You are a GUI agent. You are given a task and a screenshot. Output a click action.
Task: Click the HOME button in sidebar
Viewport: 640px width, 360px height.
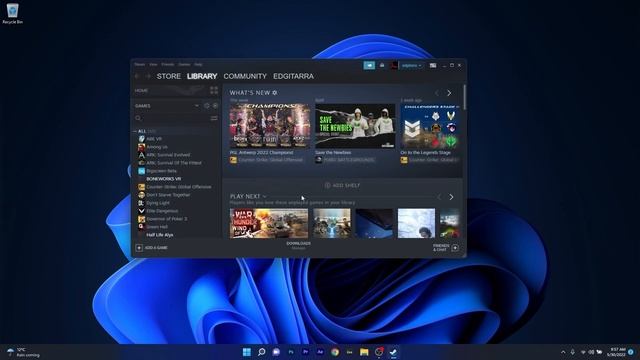coord(142,91)
